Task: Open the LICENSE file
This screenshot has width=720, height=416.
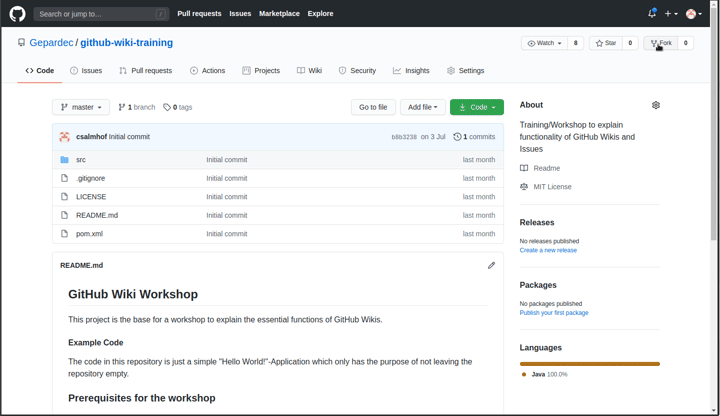Action: (x=91, y=197)
